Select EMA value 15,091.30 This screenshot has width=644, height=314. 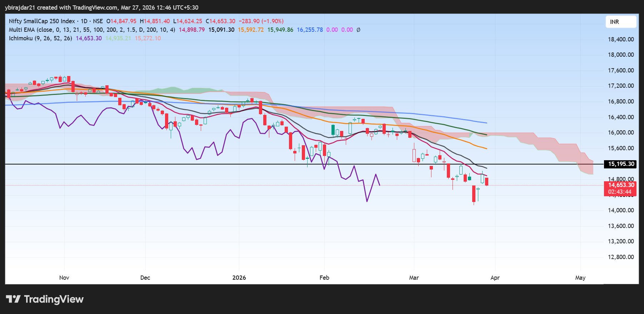(x=221, y=30)
